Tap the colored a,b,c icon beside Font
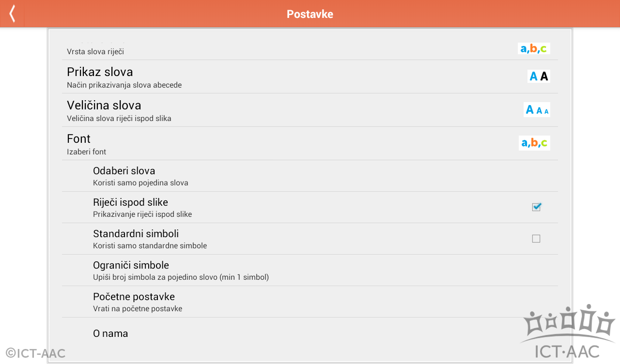620x364 pixels. [534, 143]
